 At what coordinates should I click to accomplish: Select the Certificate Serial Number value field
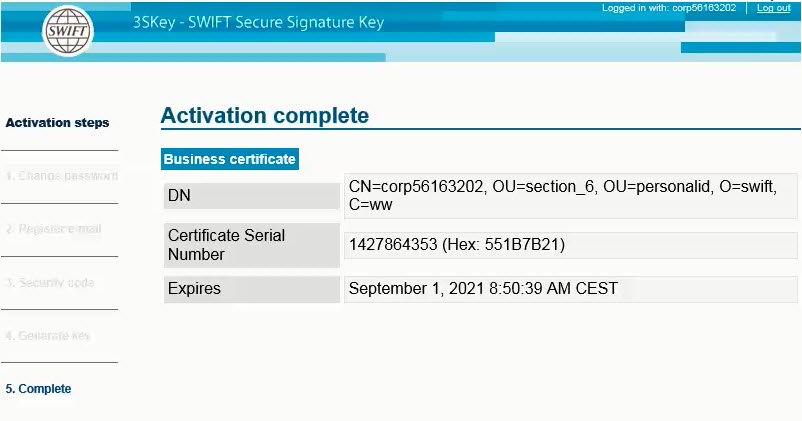click(x=570, y=245)
